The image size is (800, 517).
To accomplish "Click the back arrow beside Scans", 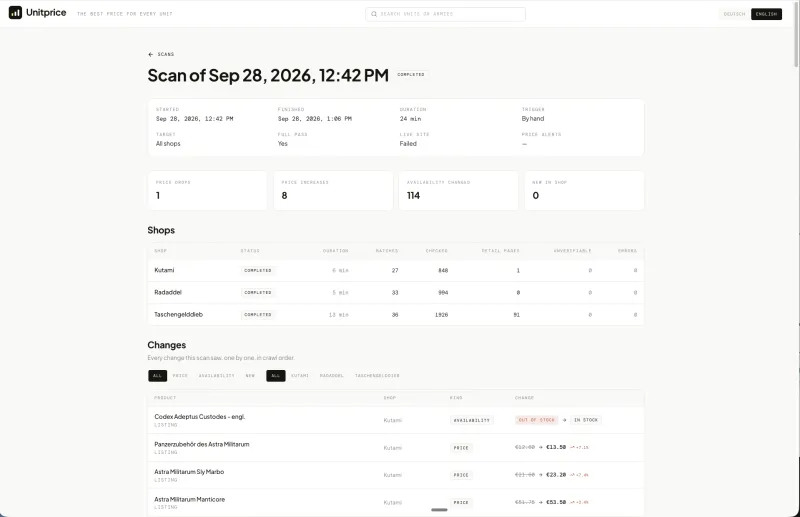I will pos(151,54).
